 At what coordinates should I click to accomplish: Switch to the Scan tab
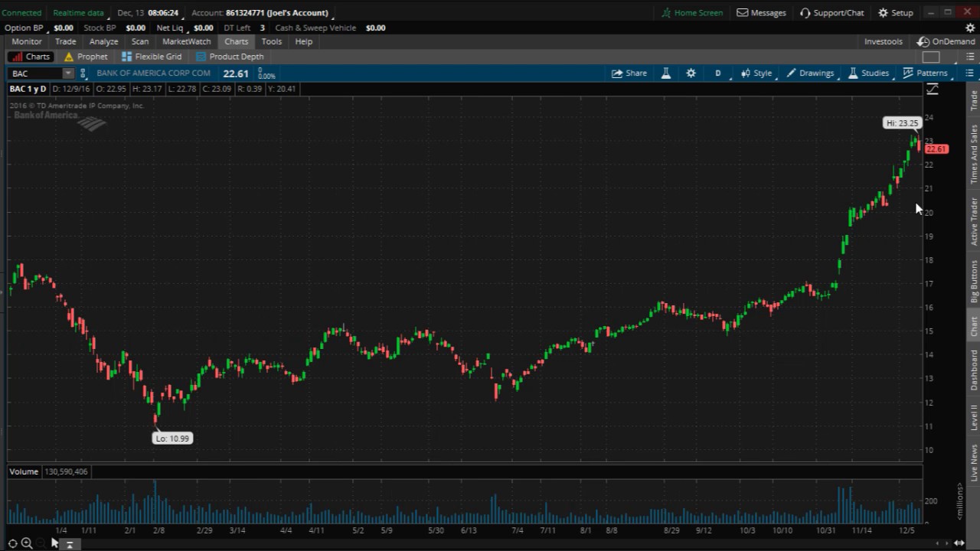pyautogui.click(x=140, y=41)
